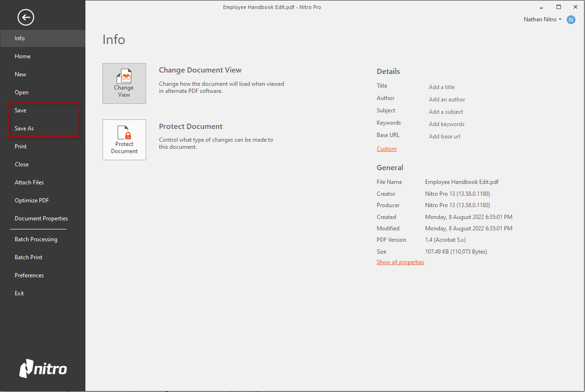This screenshot has width=585, height=392.
Task: Select Save in the sidebar menu
Action: click(x=20, y=110)
